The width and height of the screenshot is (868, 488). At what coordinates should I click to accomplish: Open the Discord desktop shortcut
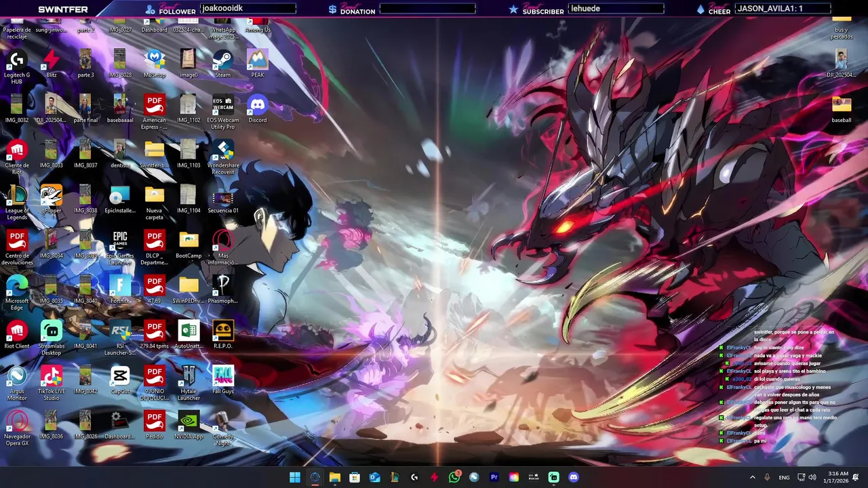[x=258, y=108]
